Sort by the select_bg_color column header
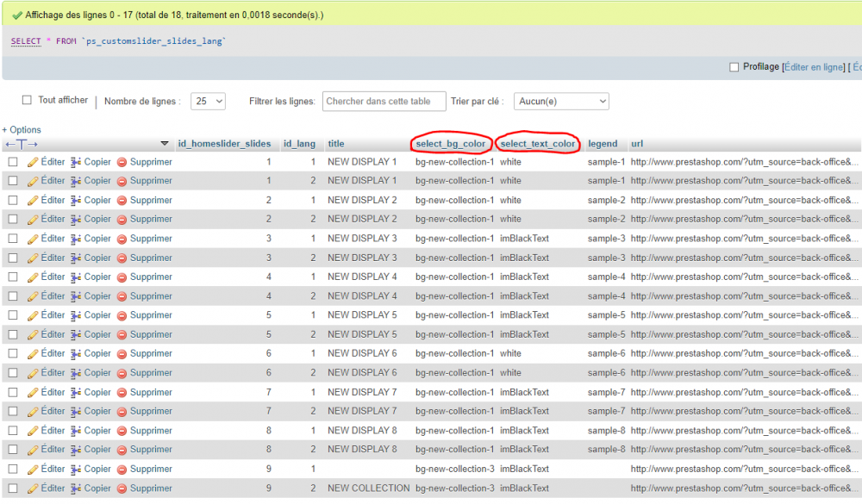 [x=451, y=144]
